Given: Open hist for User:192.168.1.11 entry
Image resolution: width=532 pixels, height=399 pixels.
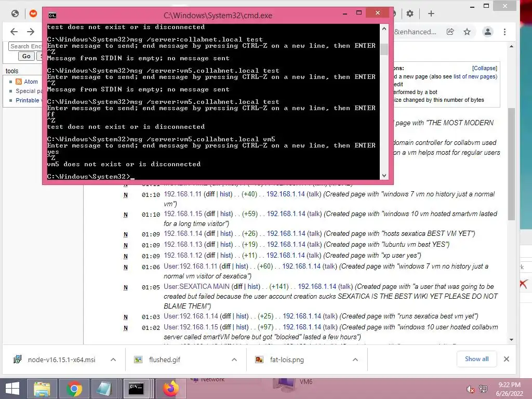Looking at the screenshot, I should (x=242, y=267).
